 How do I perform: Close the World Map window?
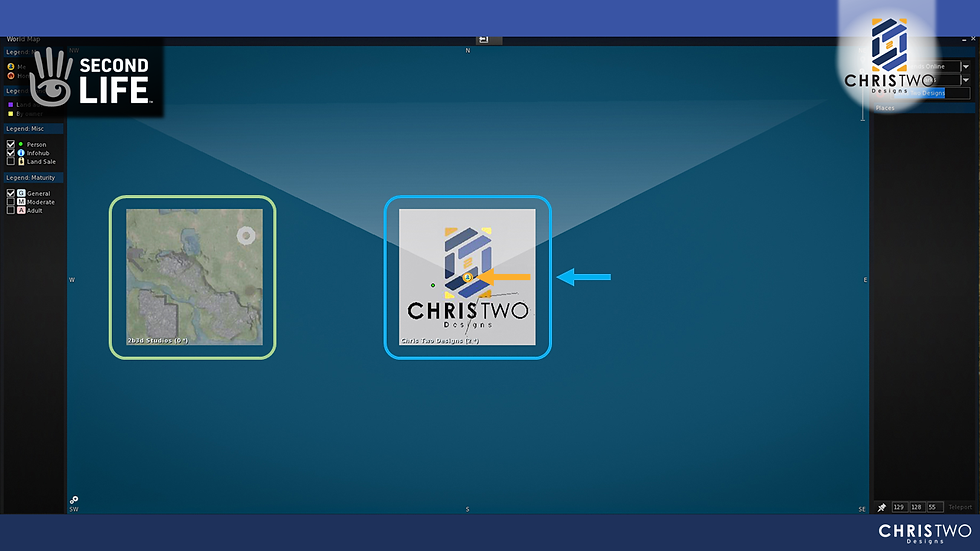[973, 39]
